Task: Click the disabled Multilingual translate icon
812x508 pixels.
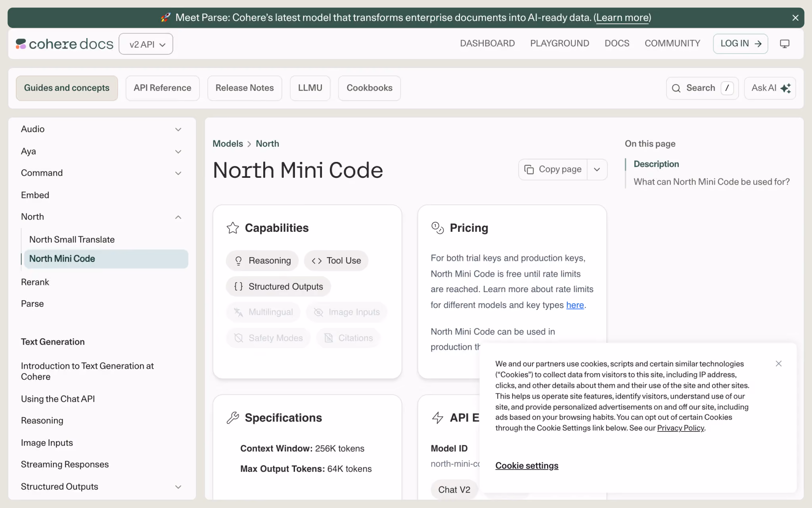Action: 238,312
